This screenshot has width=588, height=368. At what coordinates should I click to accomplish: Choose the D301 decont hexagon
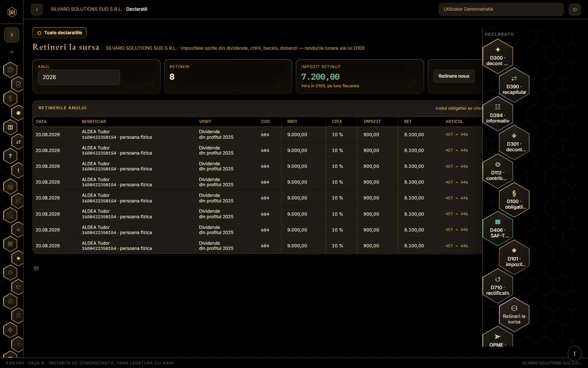pyautogui.click(x=514, y=142)
